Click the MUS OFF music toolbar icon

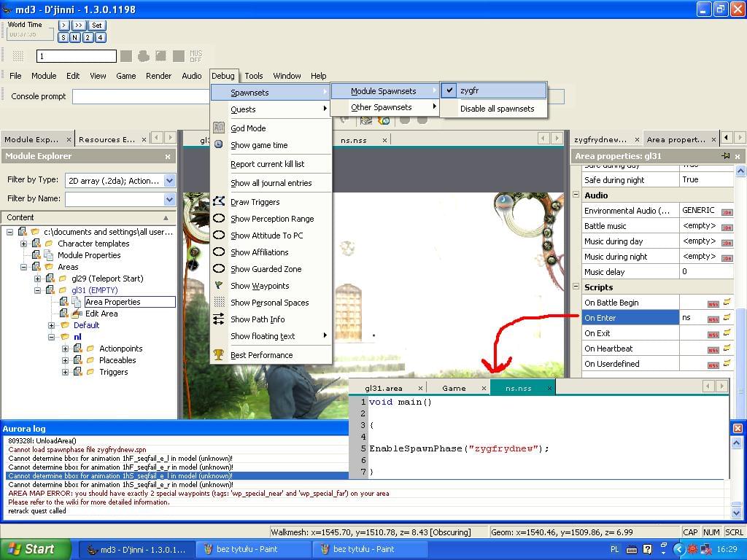pos(196,56)
